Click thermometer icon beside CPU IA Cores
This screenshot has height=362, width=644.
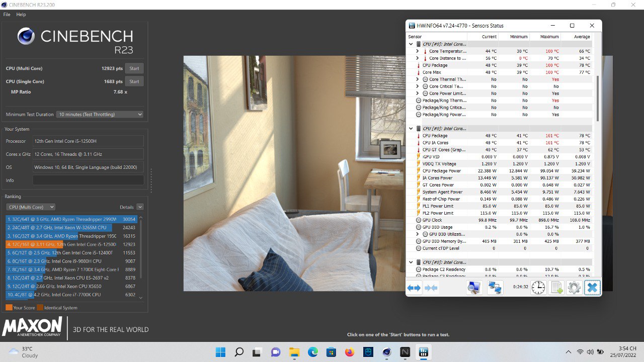coord(418,143)
